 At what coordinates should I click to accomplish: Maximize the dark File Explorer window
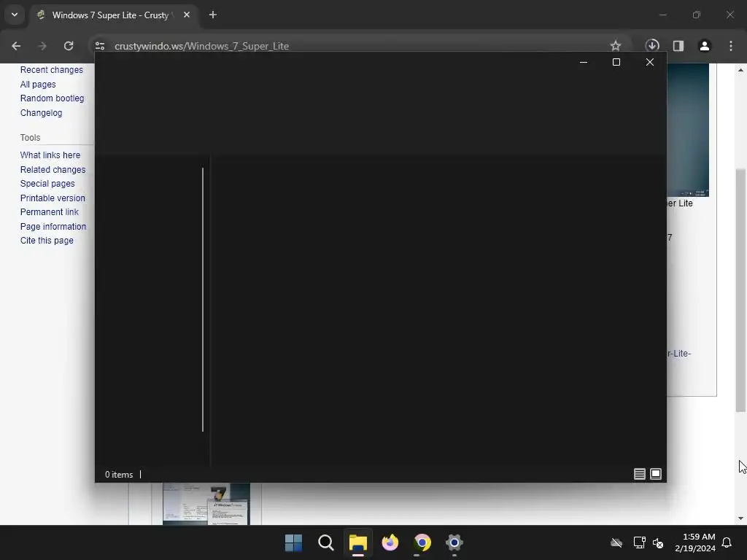(616, 63)
